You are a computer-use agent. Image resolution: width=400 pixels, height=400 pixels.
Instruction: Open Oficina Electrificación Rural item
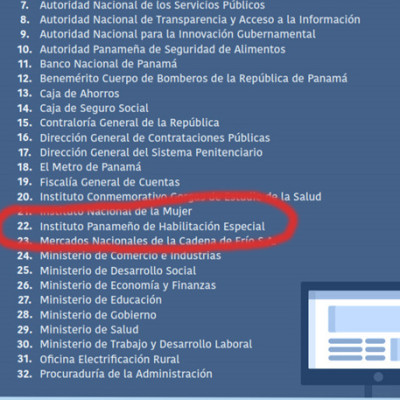(x=110, y=359)
